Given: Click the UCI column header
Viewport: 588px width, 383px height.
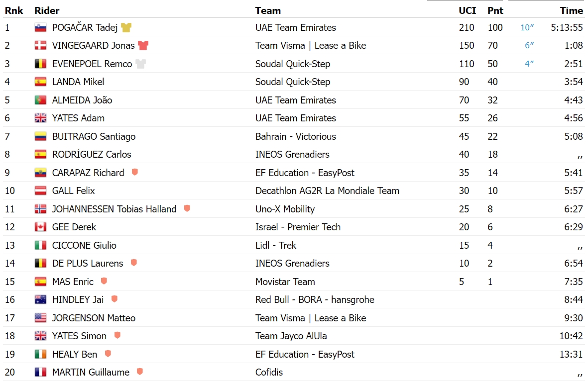Looking at the screenshot, I should 467,10.
